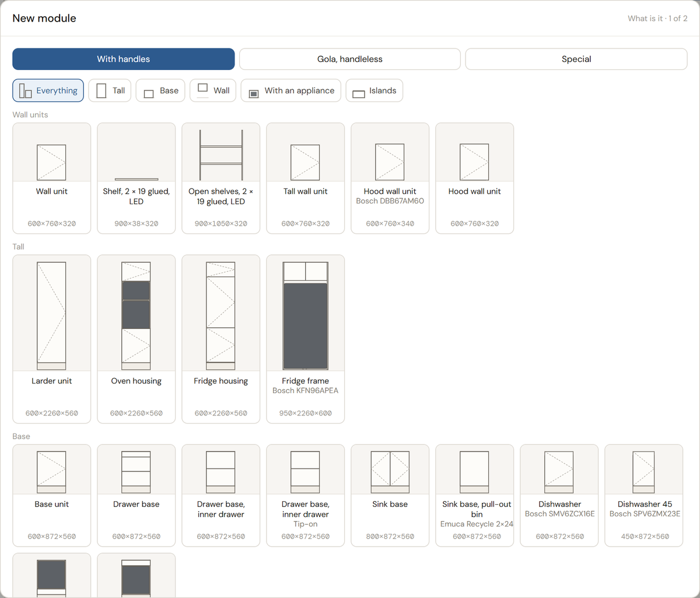Click the 900×38×320 shelf dimensions
700x598 pixels.
coord(136,223)
